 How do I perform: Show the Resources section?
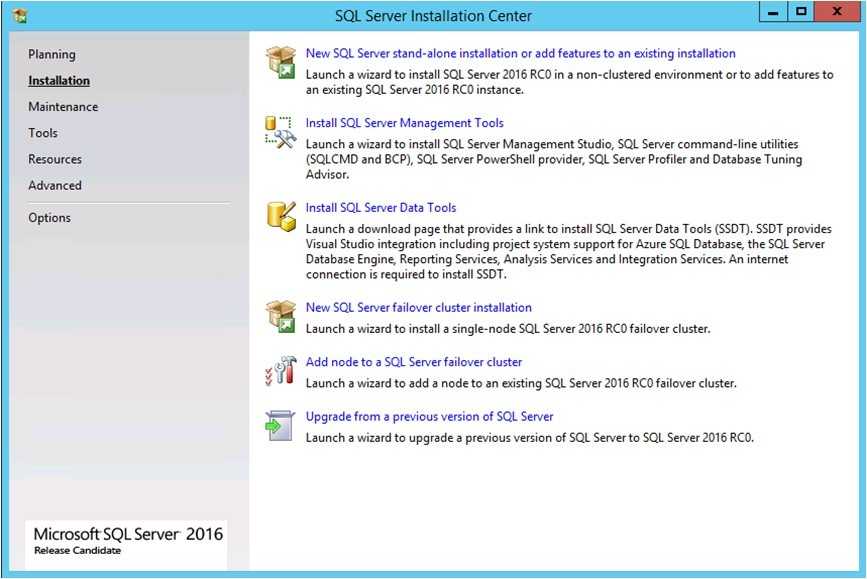[x=55, y=159]
